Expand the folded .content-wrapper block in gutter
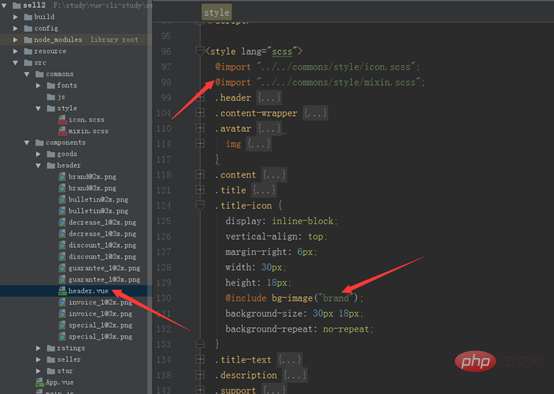The height and width of the screenshot is (394, 554). [x=200, y=113]
